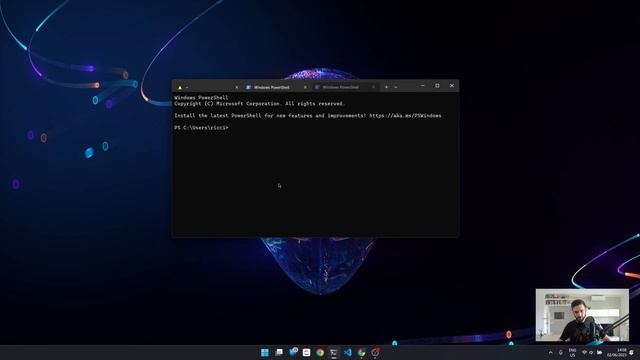Close the first terminal tab

click(237, 87)
